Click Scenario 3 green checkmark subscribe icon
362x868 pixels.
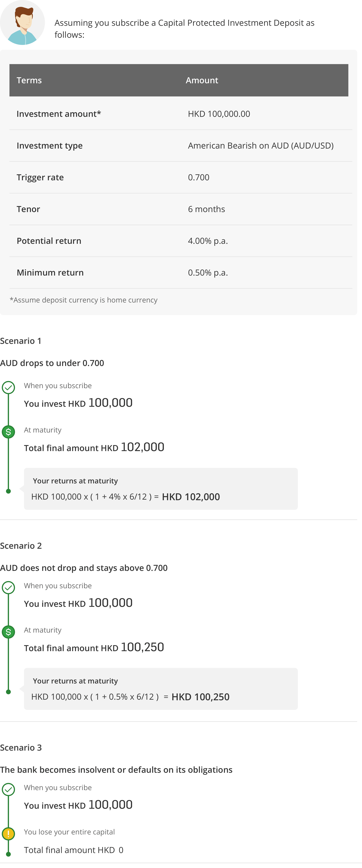click(8, 790)
